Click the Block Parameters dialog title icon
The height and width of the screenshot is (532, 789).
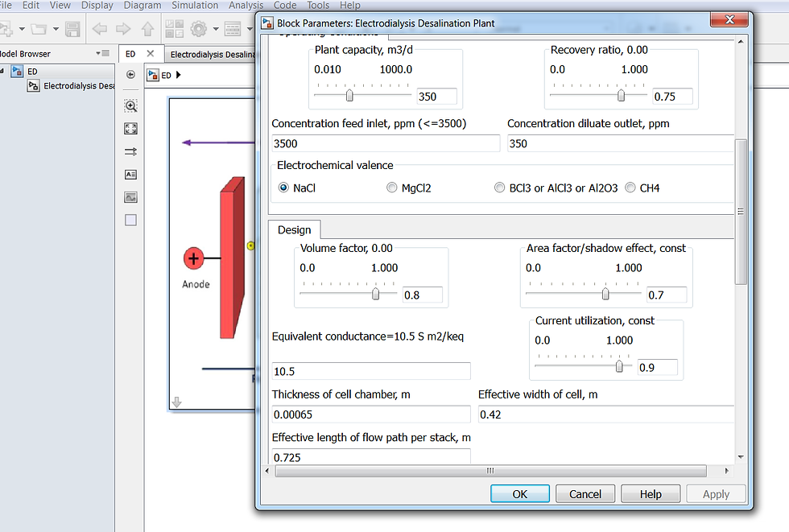[x=267, y=23]
